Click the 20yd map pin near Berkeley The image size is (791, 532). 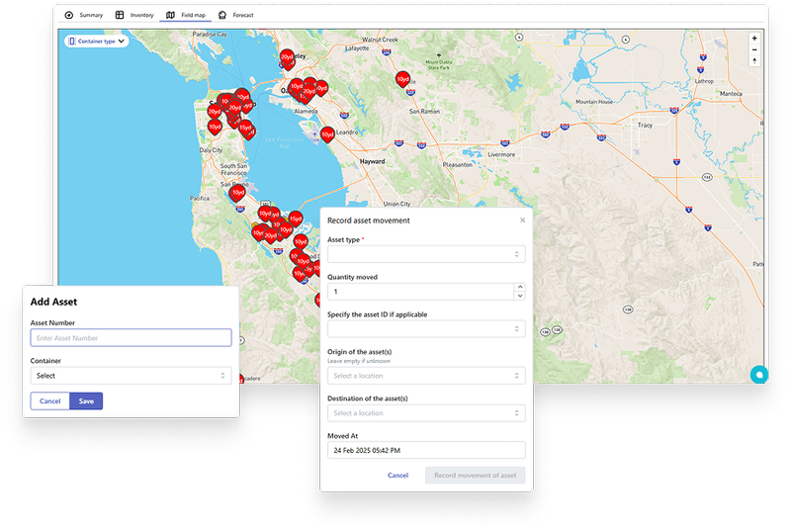click(287, 57)
